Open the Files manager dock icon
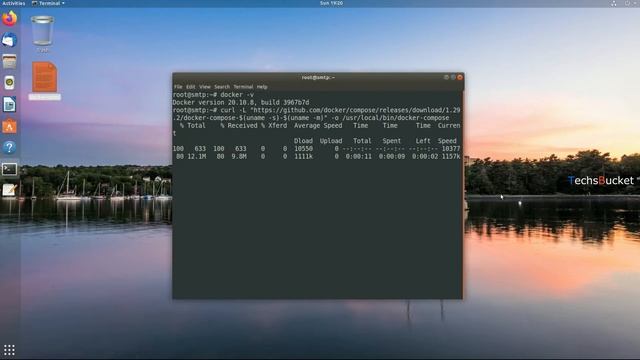This screenshot has width=640, height=360. click(x=9, y=62)
